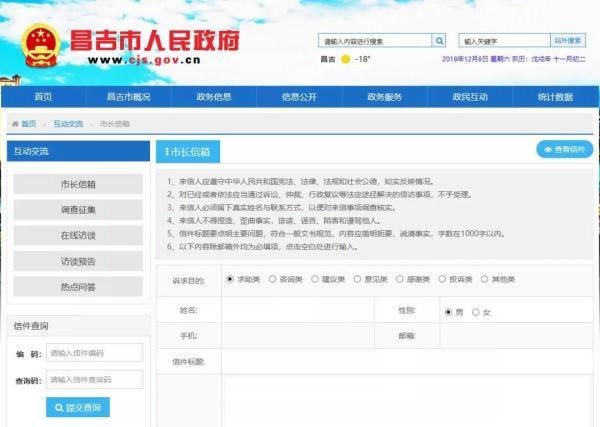The image size is (600, 427).
Task: Open 信息公开 navigation item
Action: [299, 97]
